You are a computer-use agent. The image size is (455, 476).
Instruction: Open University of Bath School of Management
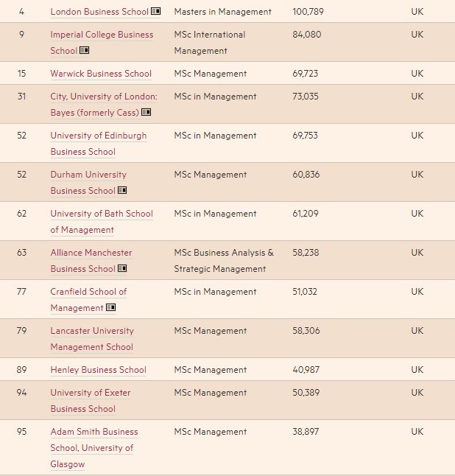(101, 222)
